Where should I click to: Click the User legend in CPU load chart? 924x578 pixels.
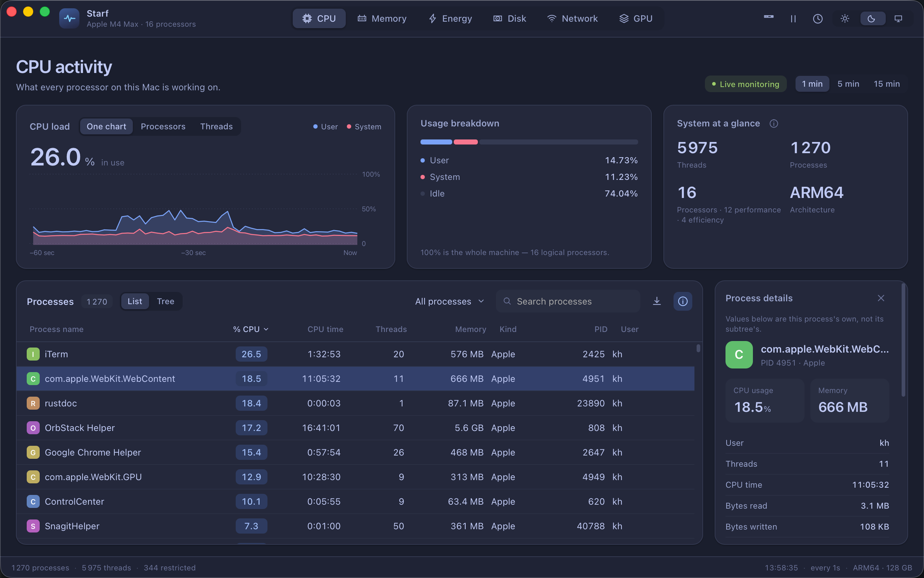325,127
